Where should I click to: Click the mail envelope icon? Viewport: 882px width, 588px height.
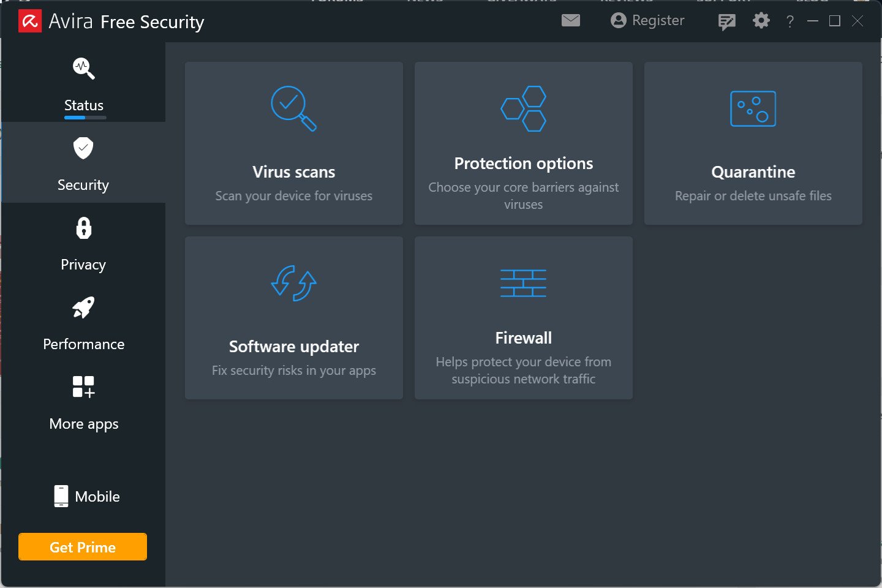click(571, 21)
